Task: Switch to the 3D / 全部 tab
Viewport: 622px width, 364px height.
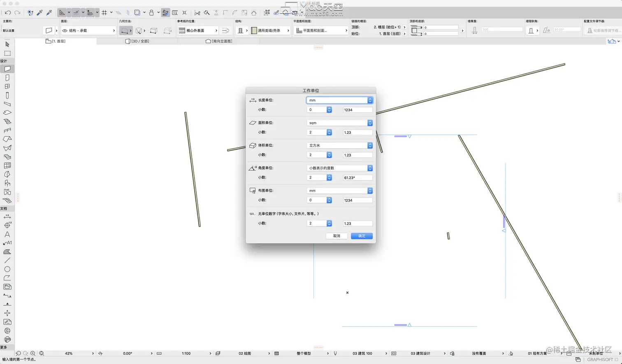Action: [x=137, y=41]
